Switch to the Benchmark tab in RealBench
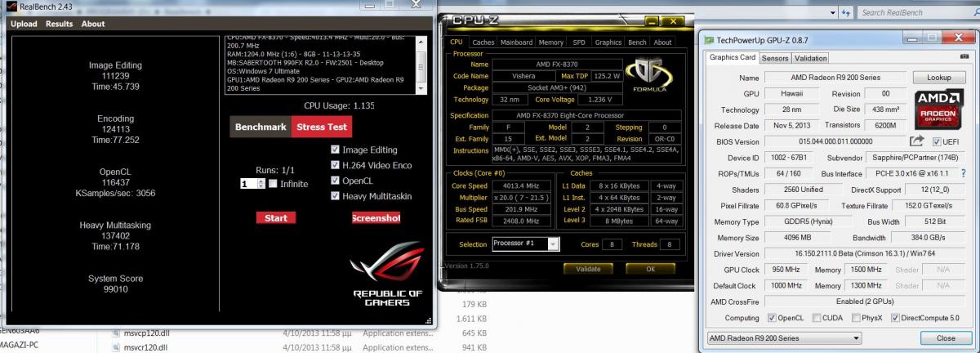Screen dimensions: 980x353 point(261,127)
